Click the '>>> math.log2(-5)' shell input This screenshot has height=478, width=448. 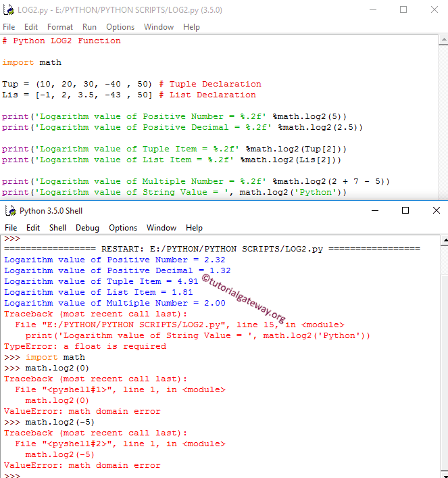click(x=49, y=422)
